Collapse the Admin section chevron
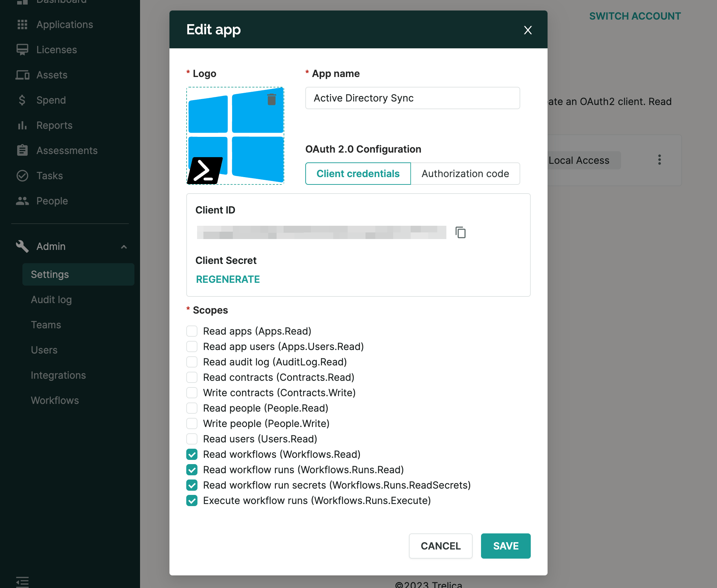 pos(124,247)
